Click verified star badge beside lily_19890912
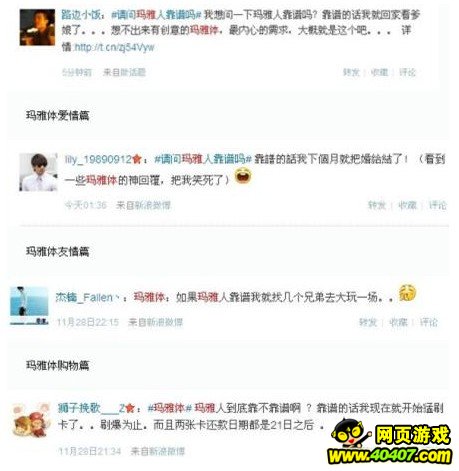The height and width of the screenshot is (471, 459). click(x=137, y=159)
